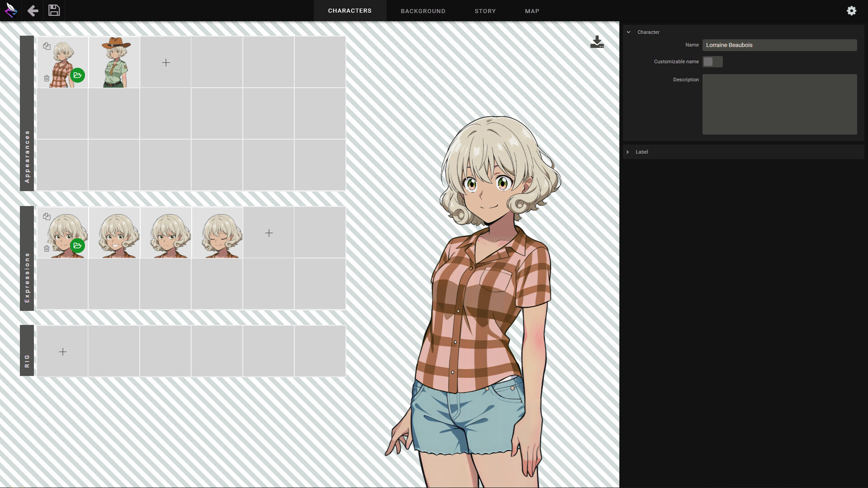Add a new RIG with the plus button
Image resolution: width=868 pixels, height=488 pixels.
tap(62, 351)
